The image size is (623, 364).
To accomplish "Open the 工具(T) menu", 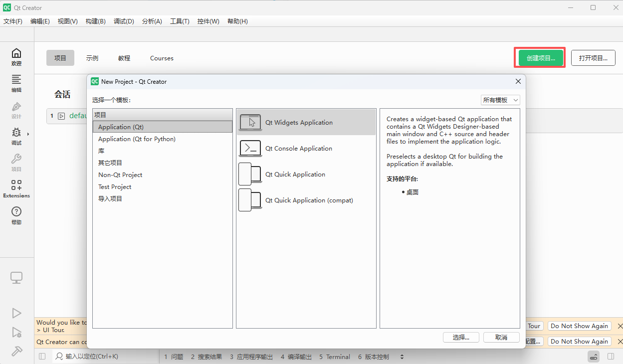I will click(180, 21).
